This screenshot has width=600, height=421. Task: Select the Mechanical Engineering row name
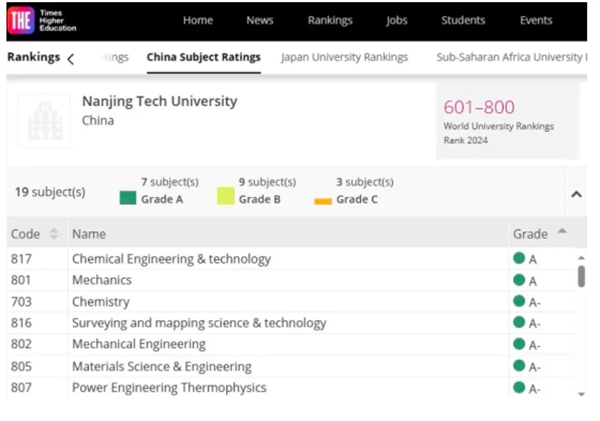click(139, 344)
